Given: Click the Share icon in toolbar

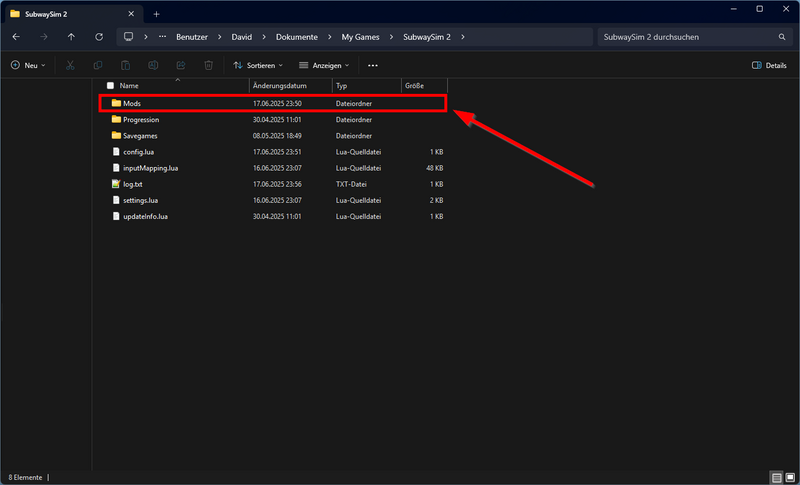Looking at the screenshot, I should coord(181,65).
